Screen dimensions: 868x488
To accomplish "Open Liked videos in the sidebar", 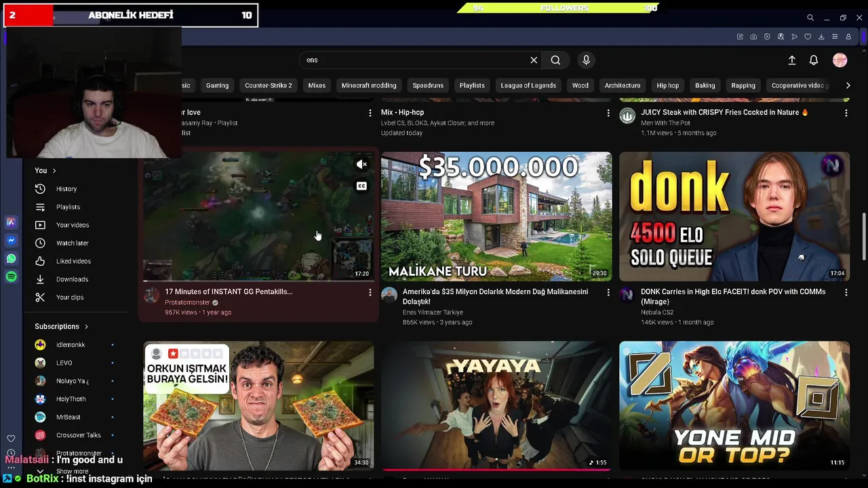I will click(73, 261).
